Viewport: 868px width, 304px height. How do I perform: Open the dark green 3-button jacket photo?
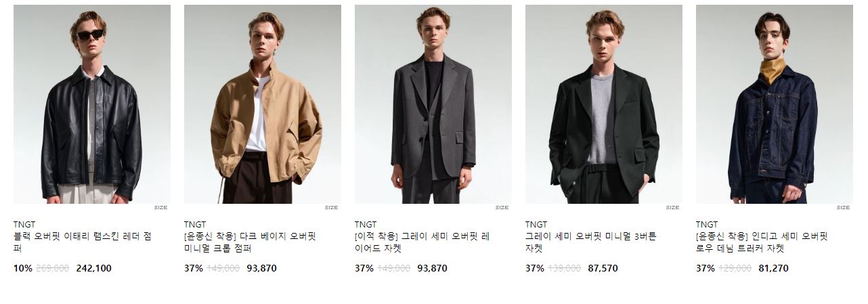point(604,104)
